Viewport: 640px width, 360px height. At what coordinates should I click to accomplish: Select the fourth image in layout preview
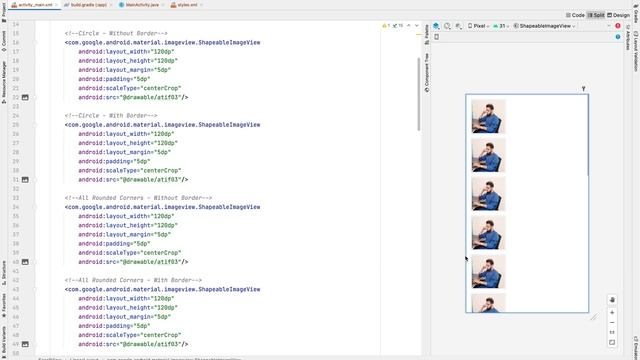[x=488, y=233]
